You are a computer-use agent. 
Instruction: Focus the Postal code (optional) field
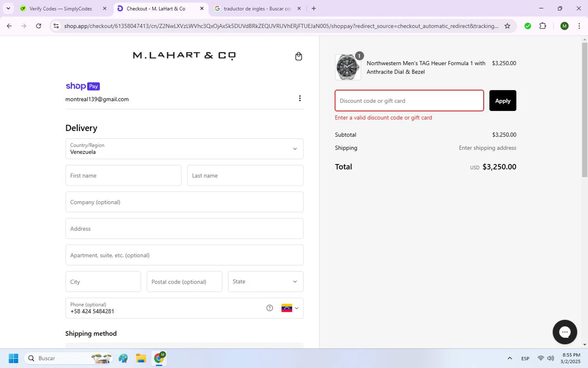184,282
